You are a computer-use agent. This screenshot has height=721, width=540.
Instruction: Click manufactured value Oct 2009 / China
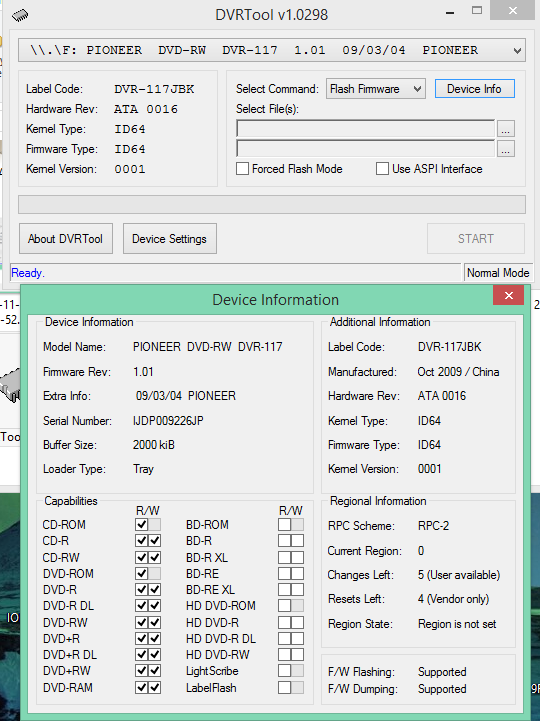[x=458, y=372]
